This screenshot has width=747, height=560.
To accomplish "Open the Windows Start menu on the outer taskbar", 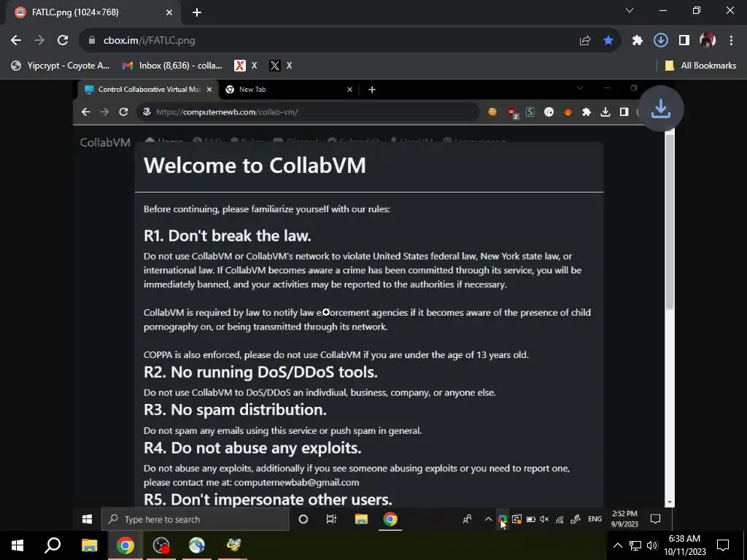I will tap(18, 545).
